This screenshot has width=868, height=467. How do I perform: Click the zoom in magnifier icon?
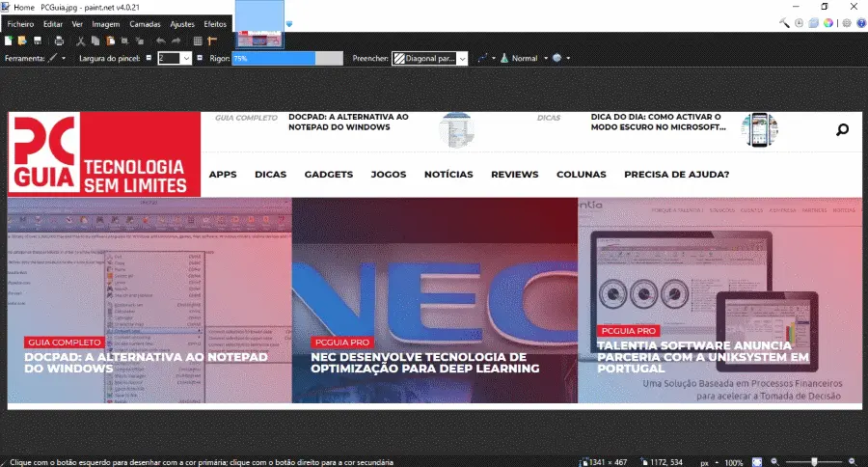(853, 462)
